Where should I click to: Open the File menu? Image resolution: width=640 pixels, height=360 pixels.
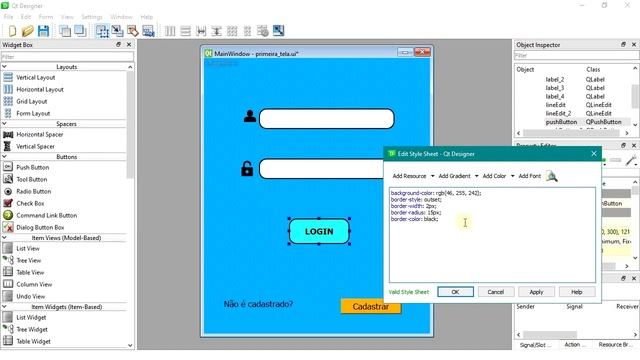pos(8,17)
